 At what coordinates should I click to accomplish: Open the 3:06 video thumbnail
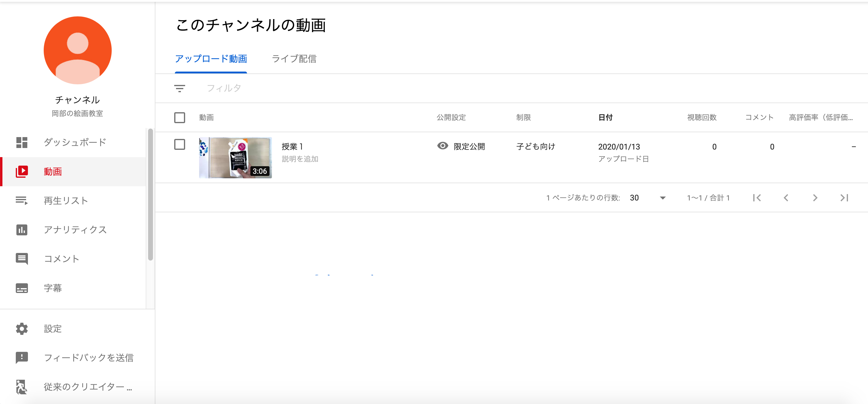tap(235, 157)
